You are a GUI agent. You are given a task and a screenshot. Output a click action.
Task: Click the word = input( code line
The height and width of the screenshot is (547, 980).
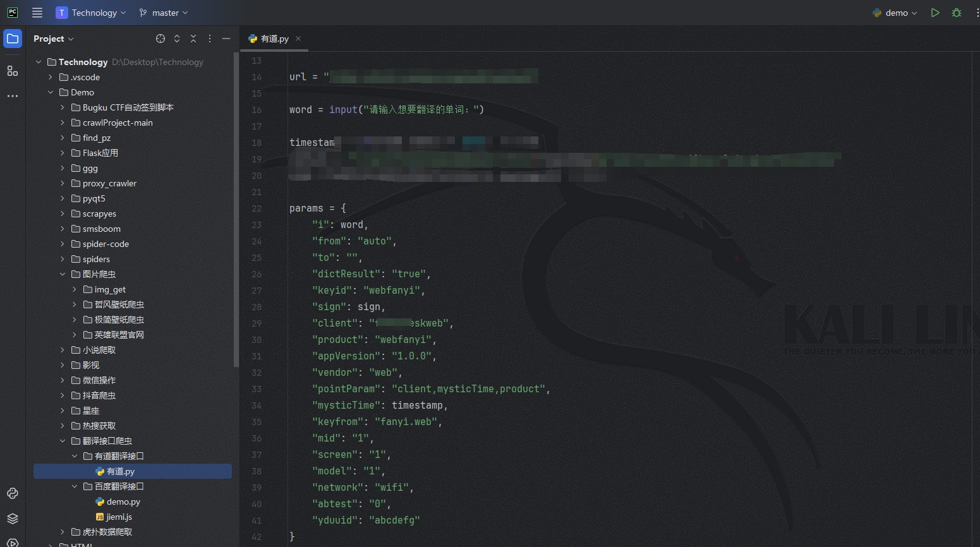(387, 110)
